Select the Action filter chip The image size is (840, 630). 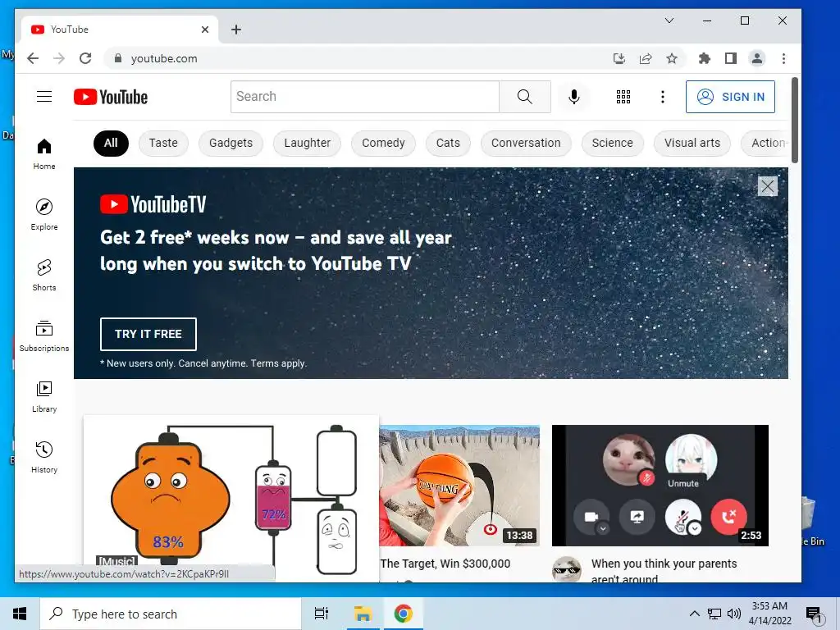click(766, 143)
